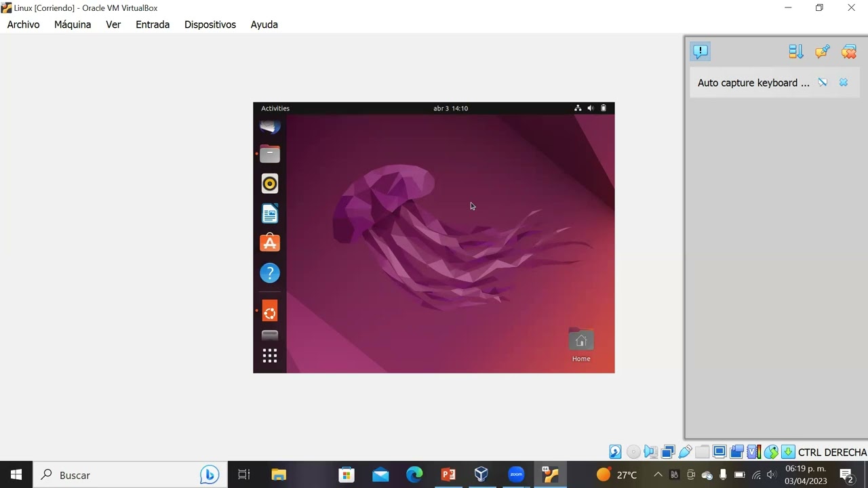The height and width of the screenshot is (488, 868).
Task: Open Help from the Ubuntu dock
Action: pos(270,273)
